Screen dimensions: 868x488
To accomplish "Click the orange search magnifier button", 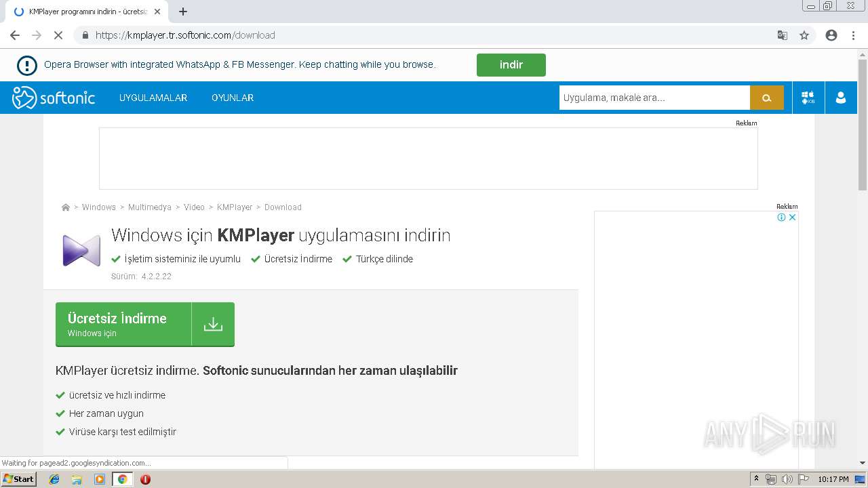I will click(x=767, y=98).
